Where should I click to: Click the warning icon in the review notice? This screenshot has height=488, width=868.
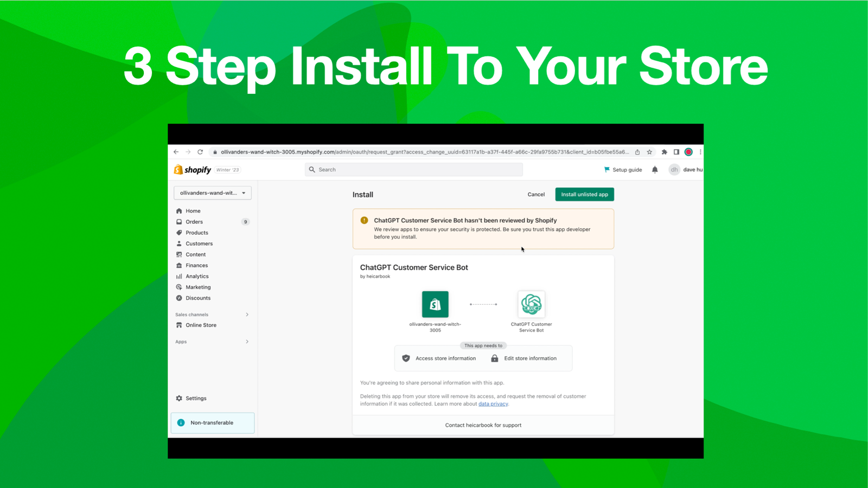(364, 220)
